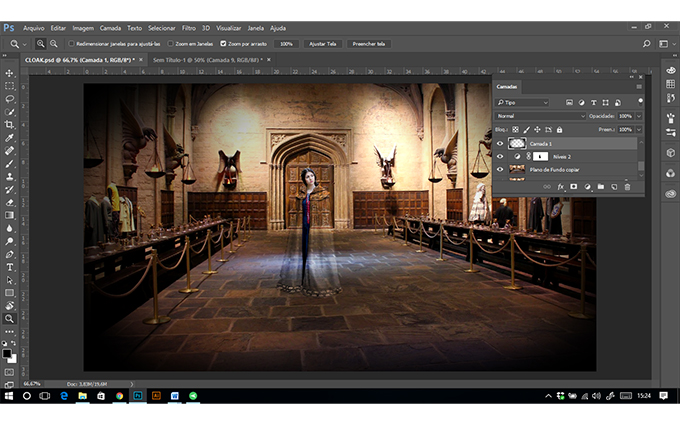The width and height of the screenshot is (680, 425).
Task: Select the Eraser tool
Action: tap(9, 203)
